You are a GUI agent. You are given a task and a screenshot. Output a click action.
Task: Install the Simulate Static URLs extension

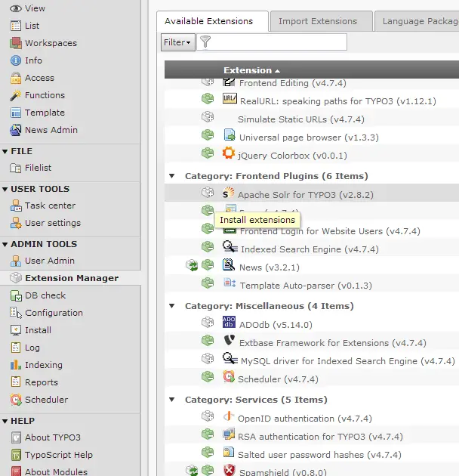[x=208, y=117]
